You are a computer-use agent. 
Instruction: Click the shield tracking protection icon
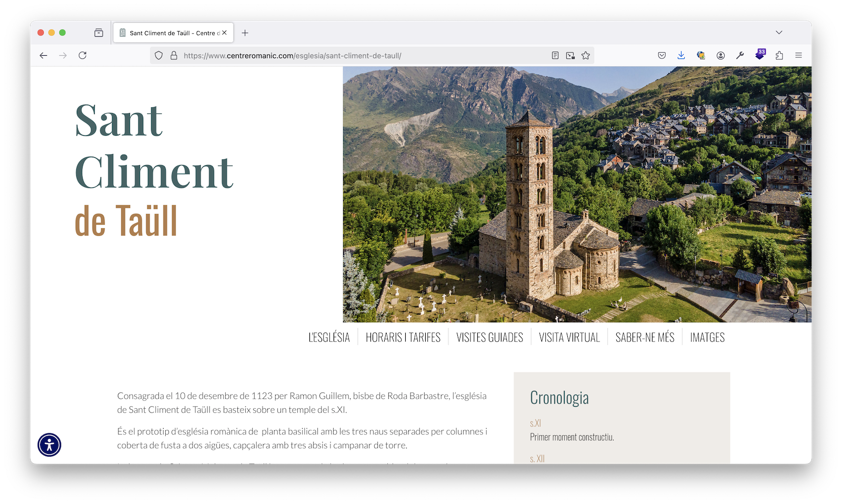pyautogui.click(x=159, y=55)
